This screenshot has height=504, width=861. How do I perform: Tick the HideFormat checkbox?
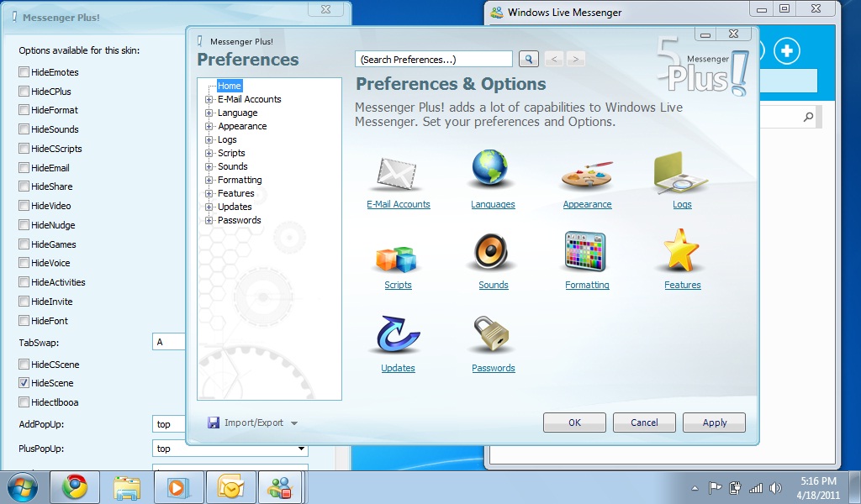(24, 110)
